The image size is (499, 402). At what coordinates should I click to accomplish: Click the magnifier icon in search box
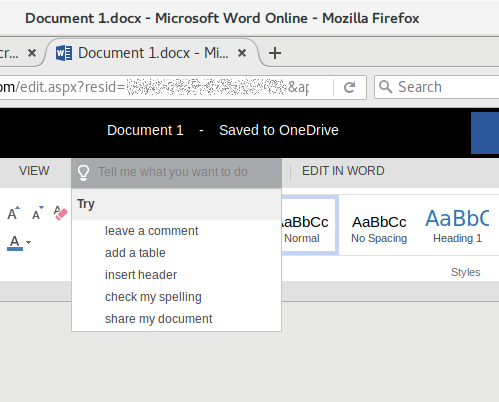386,87
